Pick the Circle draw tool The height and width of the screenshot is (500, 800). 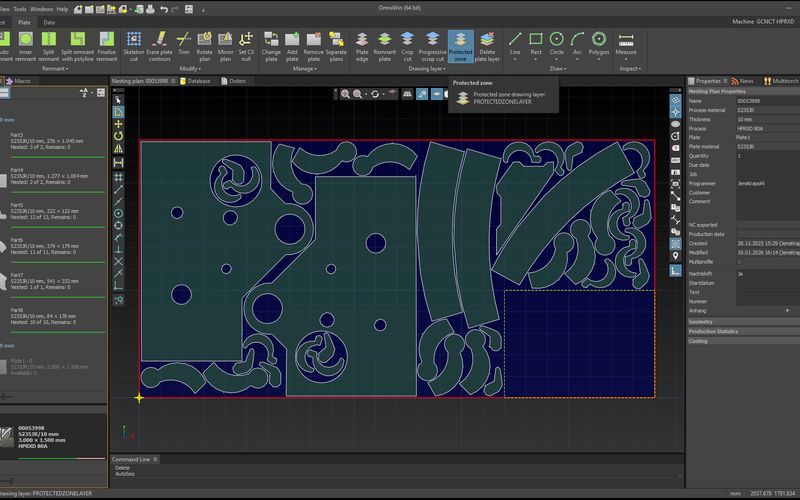pos(557,43)
